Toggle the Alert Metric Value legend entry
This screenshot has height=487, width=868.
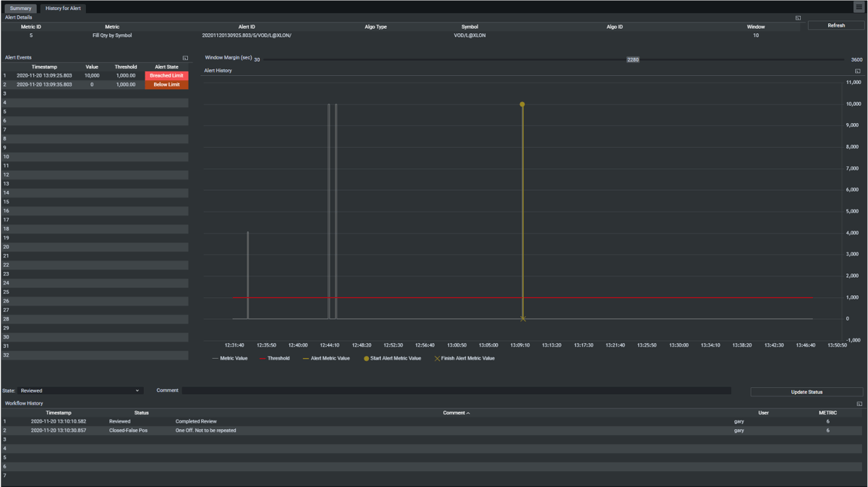tap(325, 358)
